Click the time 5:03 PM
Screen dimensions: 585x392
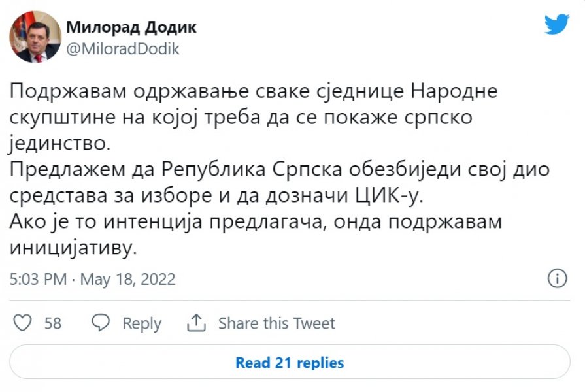click(37, 279)
